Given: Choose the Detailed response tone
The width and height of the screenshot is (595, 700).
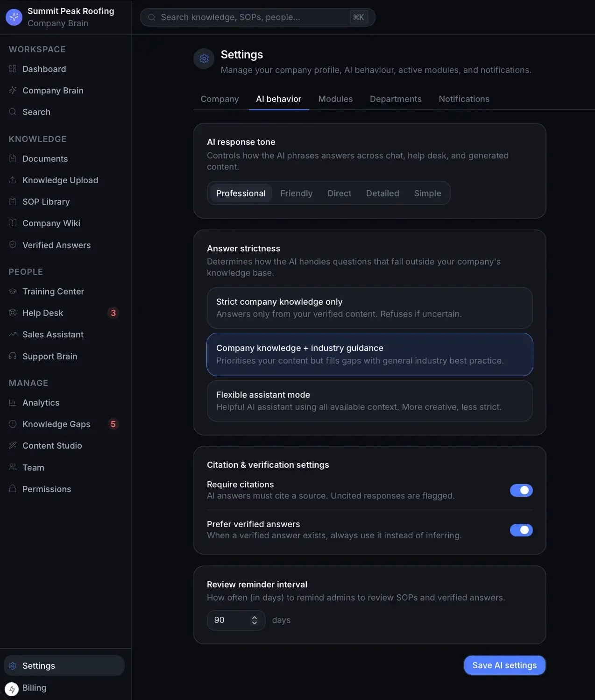Looking at the screenshot, I should [x=382, y=193].
